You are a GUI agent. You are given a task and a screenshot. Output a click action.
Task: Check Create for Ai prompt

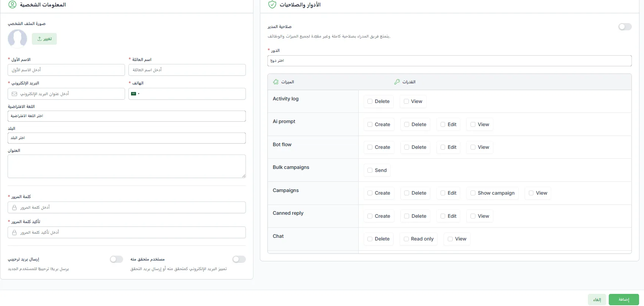point(370,125)
